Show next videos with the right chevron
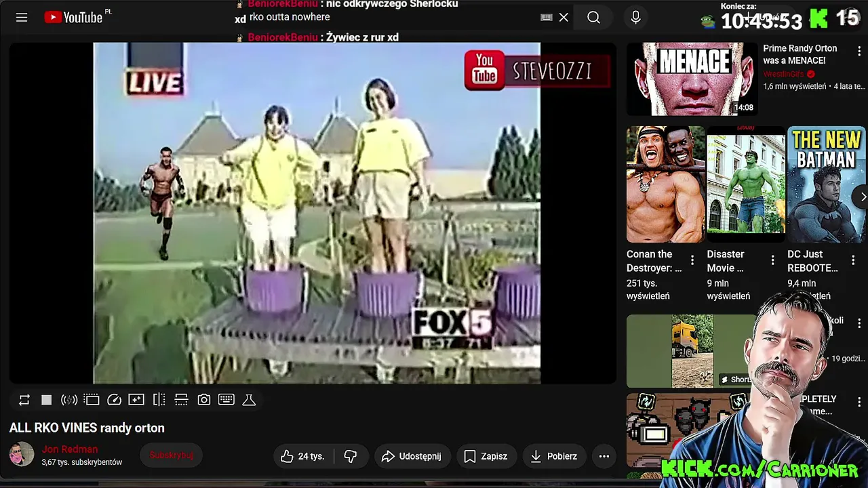Viewport: 868px width, 488px height. click(x=863, y=197)
